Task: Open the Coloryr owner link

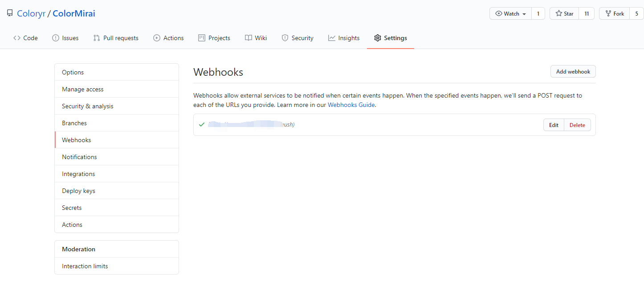Action: click(x=31, y=13)
